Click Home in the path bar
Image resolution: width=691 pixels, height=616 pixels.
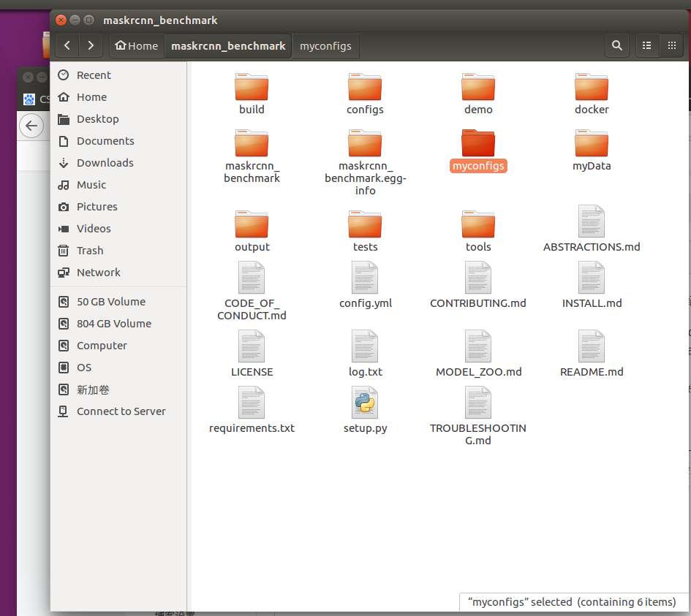click(137, 46)
